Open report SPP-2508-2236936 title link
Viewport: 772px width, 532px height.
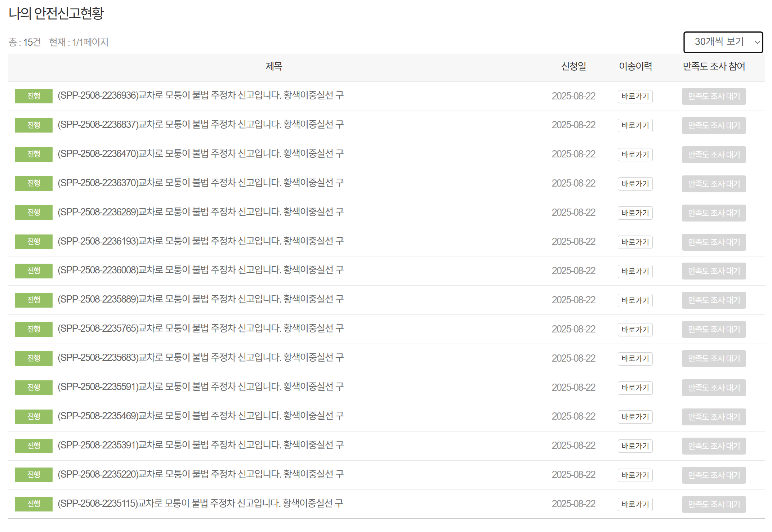tap(201, 95)
